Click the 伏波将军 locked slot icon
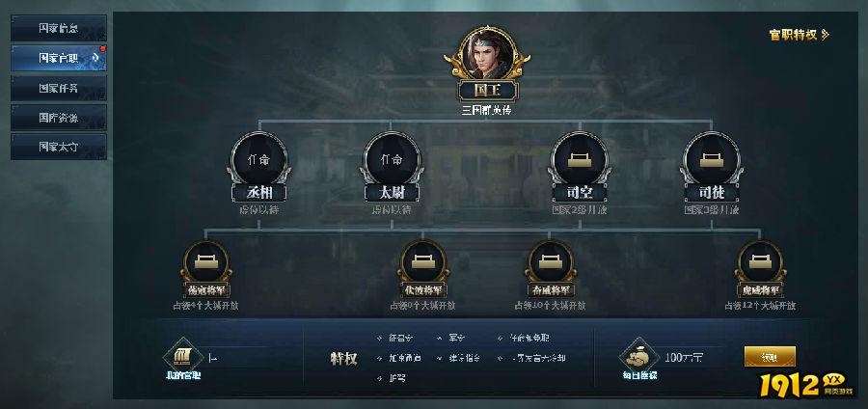Viewport: 868px width, 409px height. pos(423,262)
